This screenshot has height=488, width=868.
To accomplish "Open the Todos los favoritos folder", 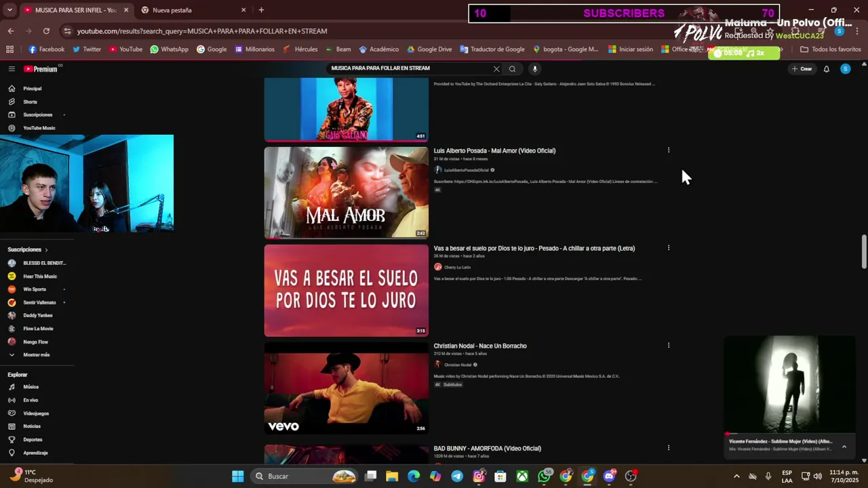I will tap(831, 49).
